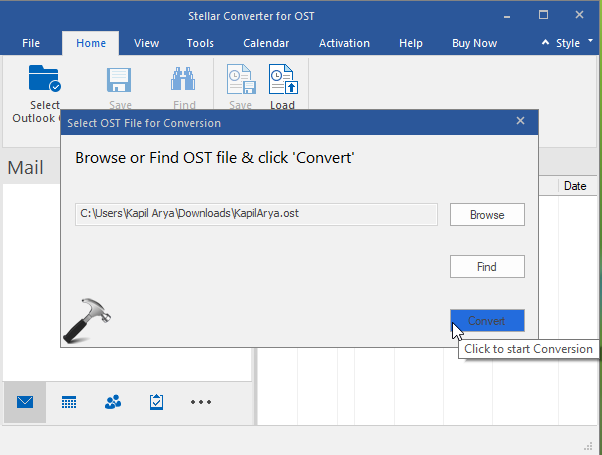The height and width of the screenshot is (455, 602).
Task: Open the Activation tab
Action: [344, 43]
